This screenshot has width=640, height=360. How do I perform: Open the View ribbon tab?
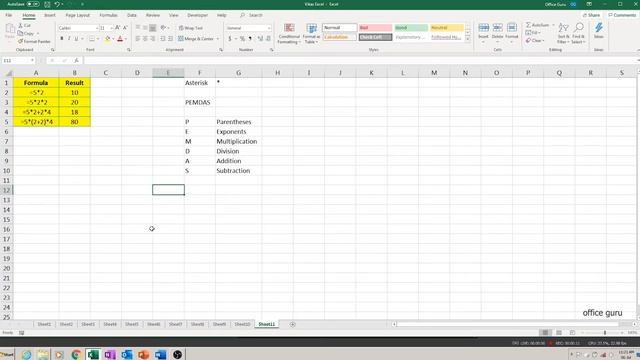(x=173, y=15)
